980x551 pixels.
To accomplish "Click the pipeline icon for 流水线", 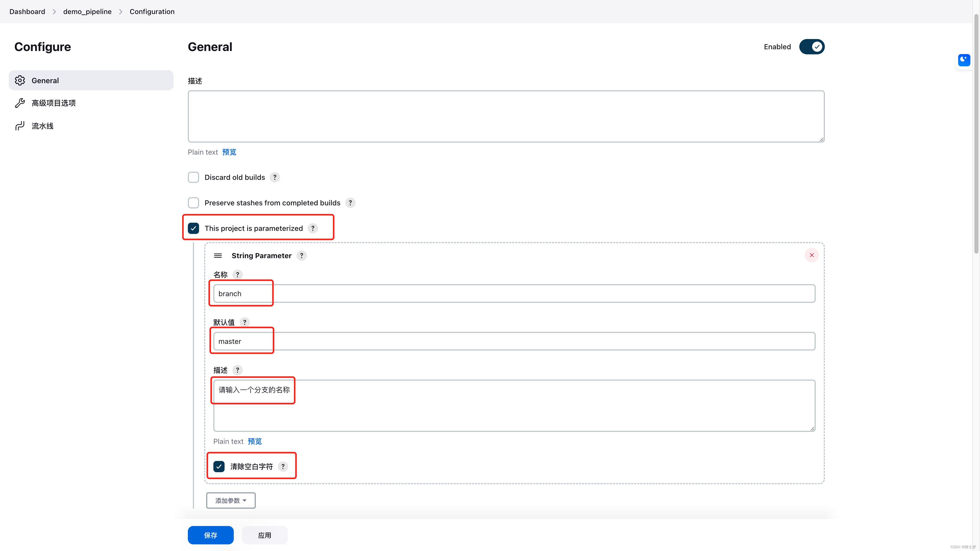I will [20, 126].
